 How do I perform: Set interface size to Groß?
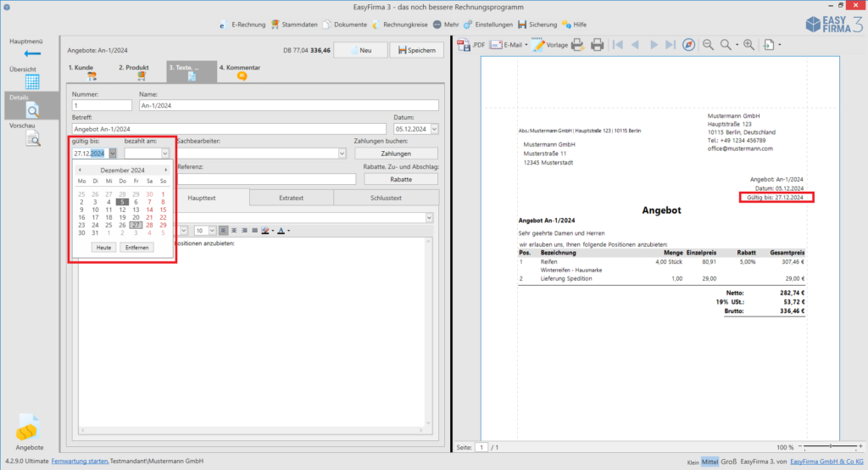tap(728, 462)
